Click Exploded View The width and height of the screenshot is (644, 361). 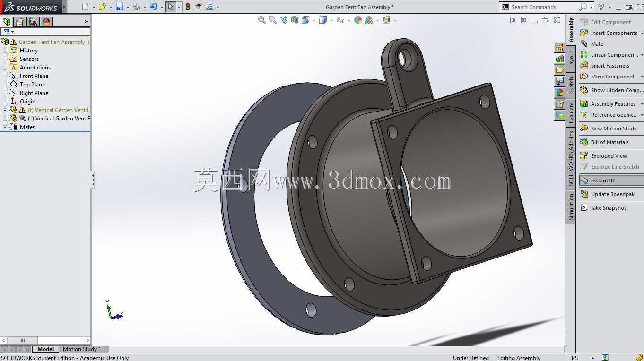pyautogui.click(x=604, y=156)
